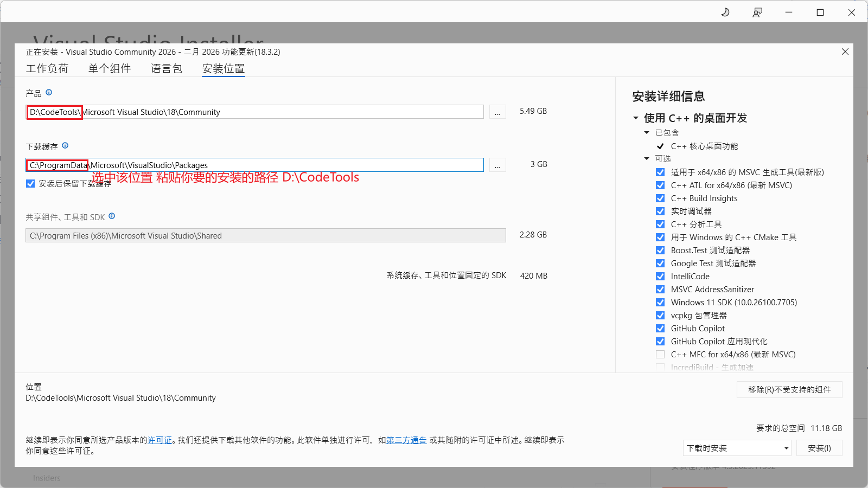The width and height of the screenshot is (868, 488).
Task: Click the 要求的总空间 11.18 GB text
Action: click(x=799, y=428)
